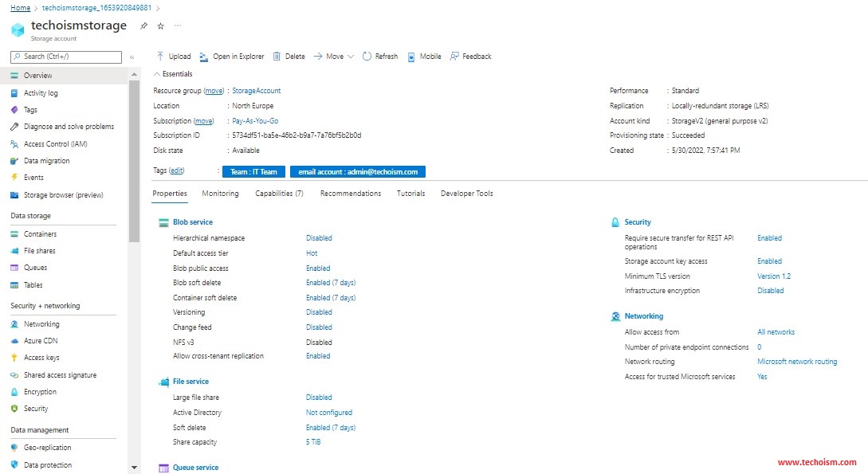Click the email account tag
The image size is (868, 474).
click(x=358, y=172)
